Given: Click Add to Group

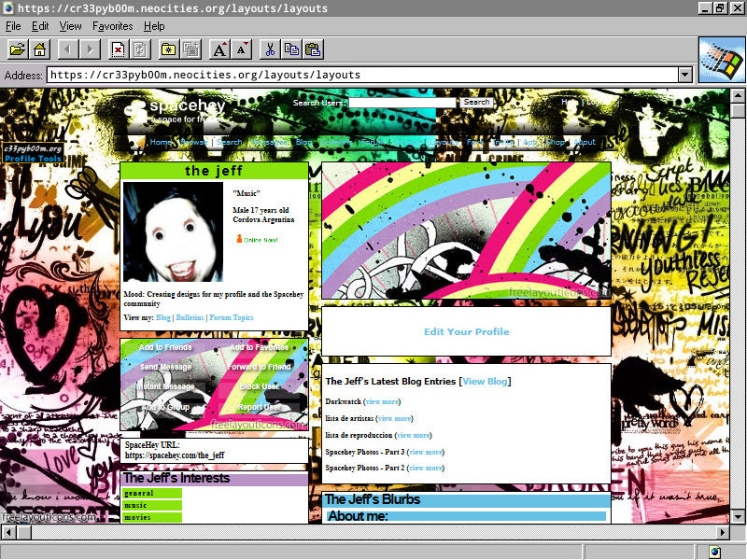Looking at the screenshot, I should click(x=165, y=408).
